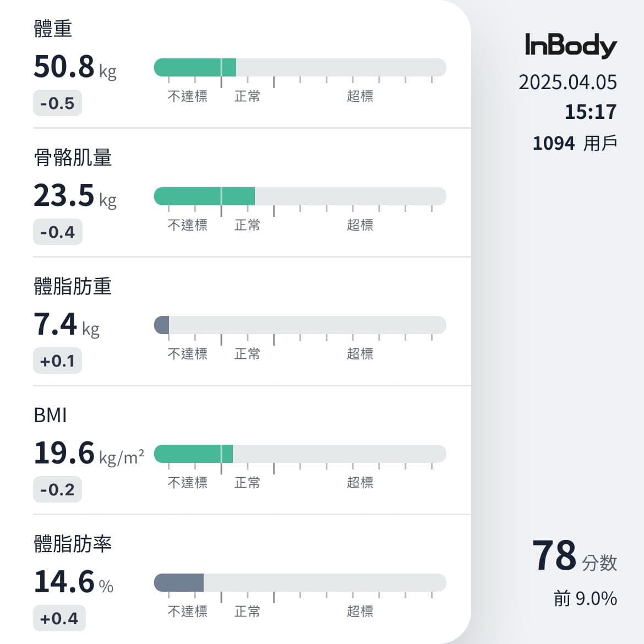The height and width of the screenshot is (644, 644).
Task: Open the 7.4 kg body fat value
Action: (x=67, y=324)
